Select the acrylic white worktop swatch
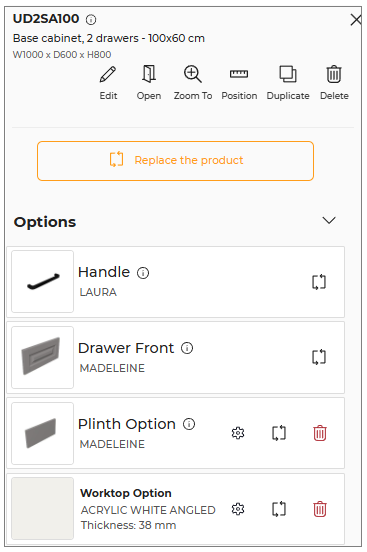The height and width of the screenshot is (552, 367). [43, 508]
